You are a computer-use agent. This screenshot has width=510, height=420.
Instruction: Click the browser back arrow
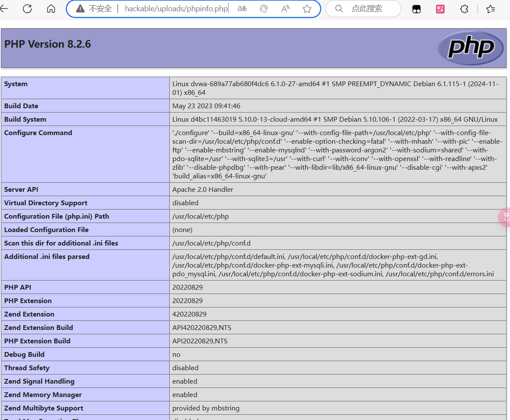point(4,9)
